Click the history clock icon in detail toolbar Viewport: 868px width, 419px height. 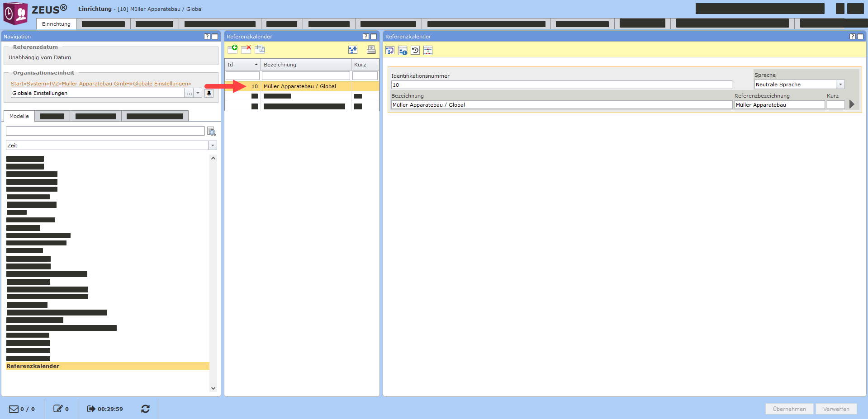pyautogui.click(x=415, y=50)
